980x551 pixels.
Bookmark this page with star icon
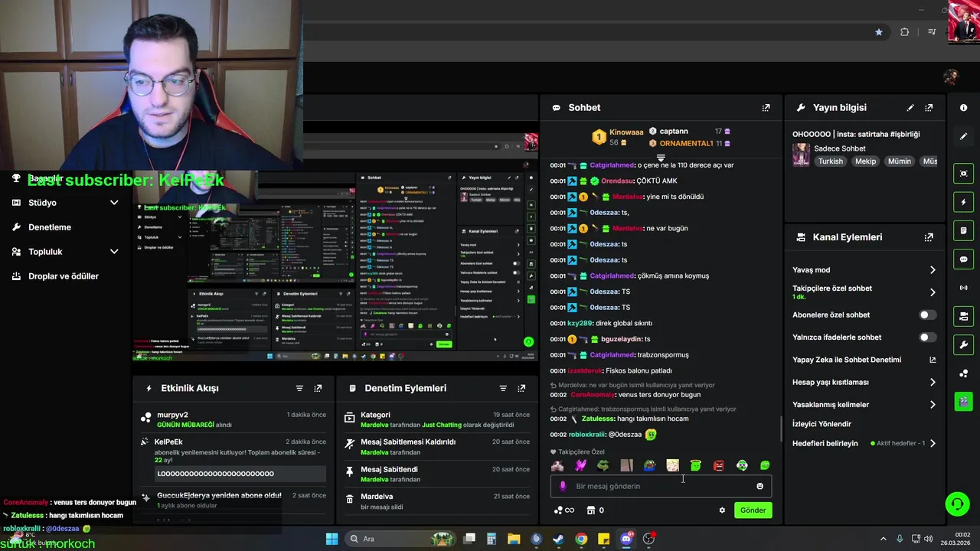879,32
